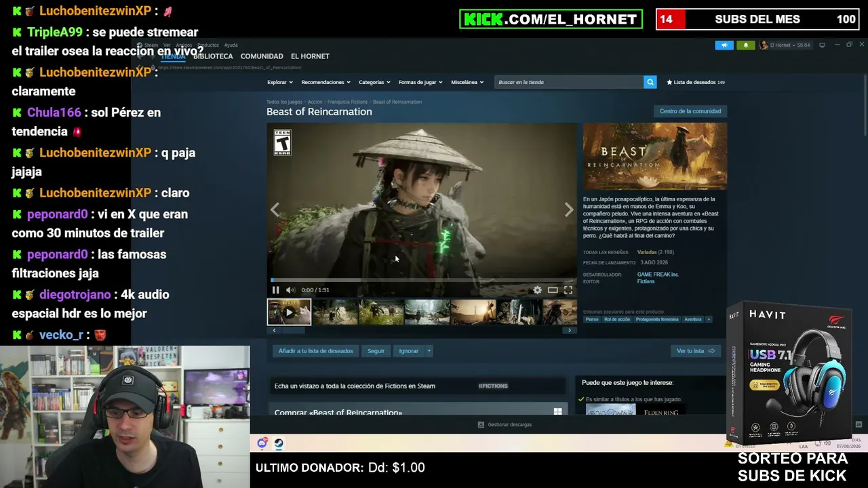
Task: Click the El Hornet account avatar
Action: point(764,45)
